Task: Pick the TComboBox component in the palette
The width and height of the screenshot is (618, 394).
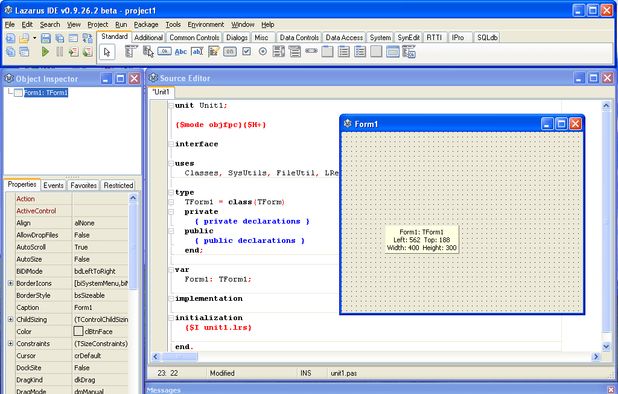Action: [295, 52]
